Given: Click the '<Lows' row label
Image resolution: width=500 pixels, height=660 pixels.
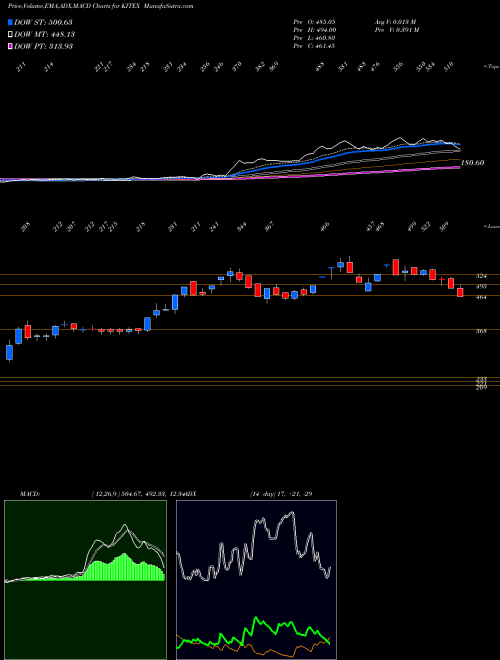Looking at the screenshot, I should (491, 226).
